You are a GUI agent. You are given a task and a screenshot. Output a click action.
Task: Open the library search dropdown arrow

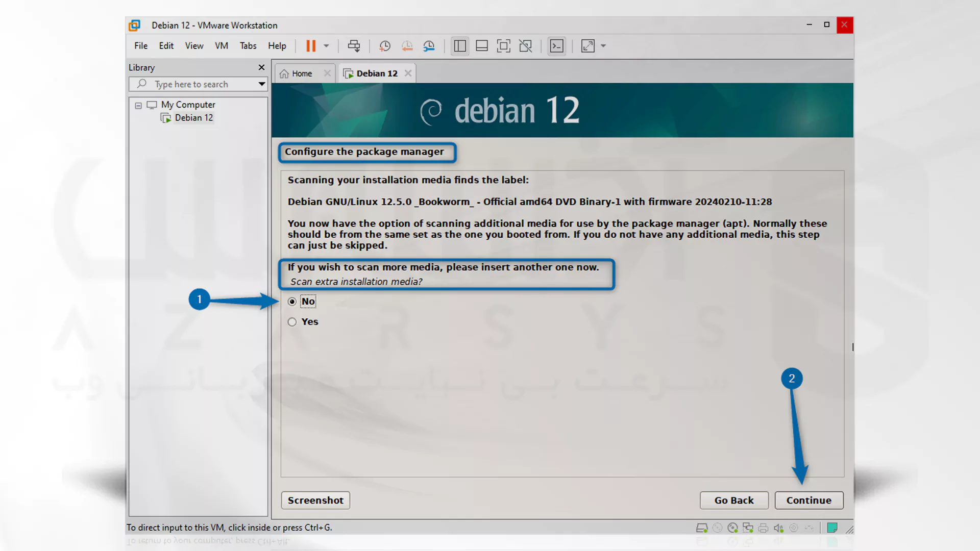262,84
